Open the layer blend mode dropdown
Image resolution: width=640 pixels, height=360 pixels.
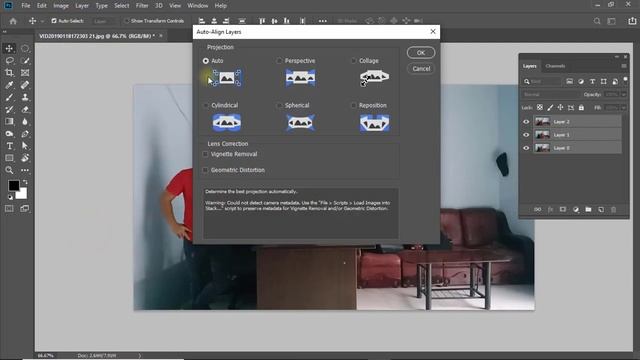[550, 94]
